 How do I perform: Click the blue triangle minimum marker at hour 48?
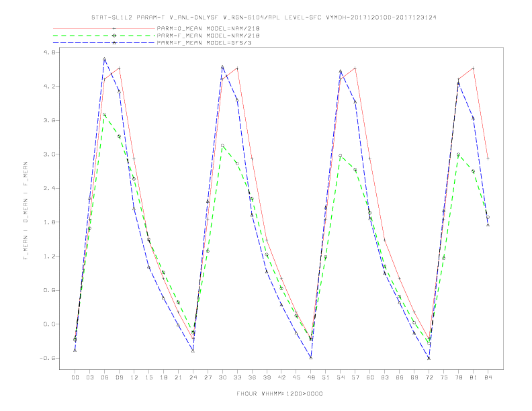click(311, 358)
